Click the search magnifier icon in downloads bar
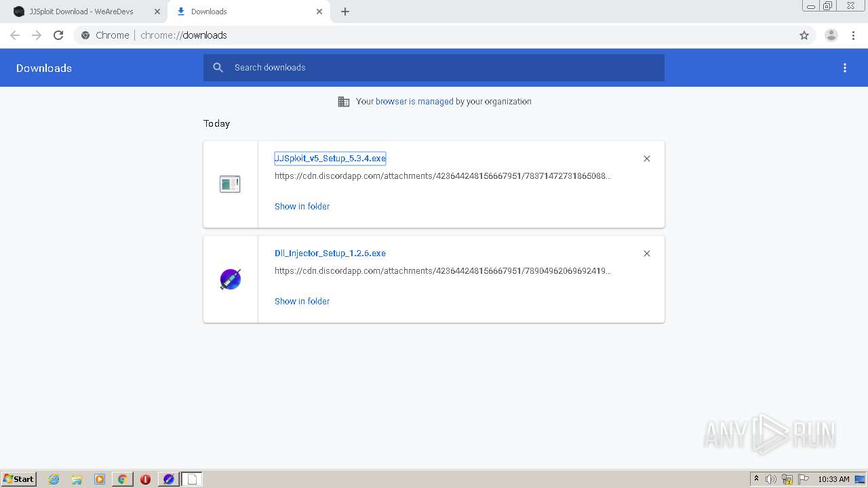Image resolution: width=868 pixels, height=488 pixels. pos(218,68)
